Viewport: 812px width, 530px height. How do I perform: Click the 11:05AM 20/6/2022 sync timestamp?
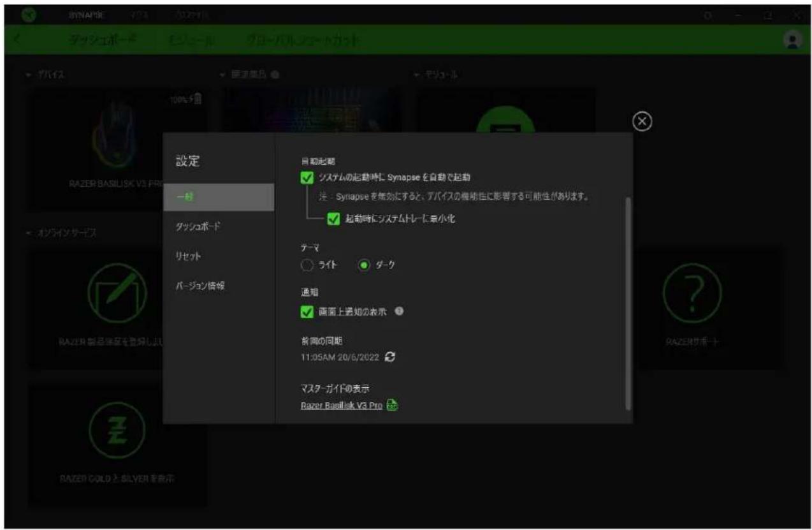(x=341, y=358)
